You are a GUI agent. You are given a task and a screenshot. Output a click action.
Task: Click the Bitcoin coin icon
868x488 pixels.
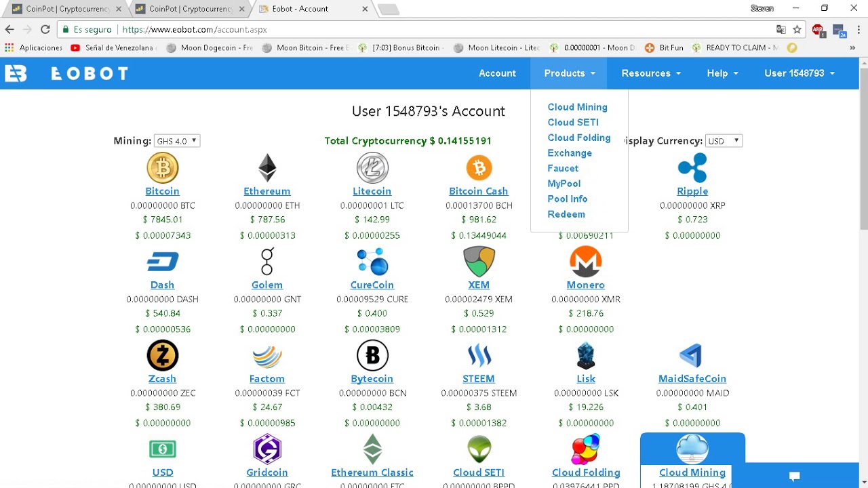pos(162,167)
